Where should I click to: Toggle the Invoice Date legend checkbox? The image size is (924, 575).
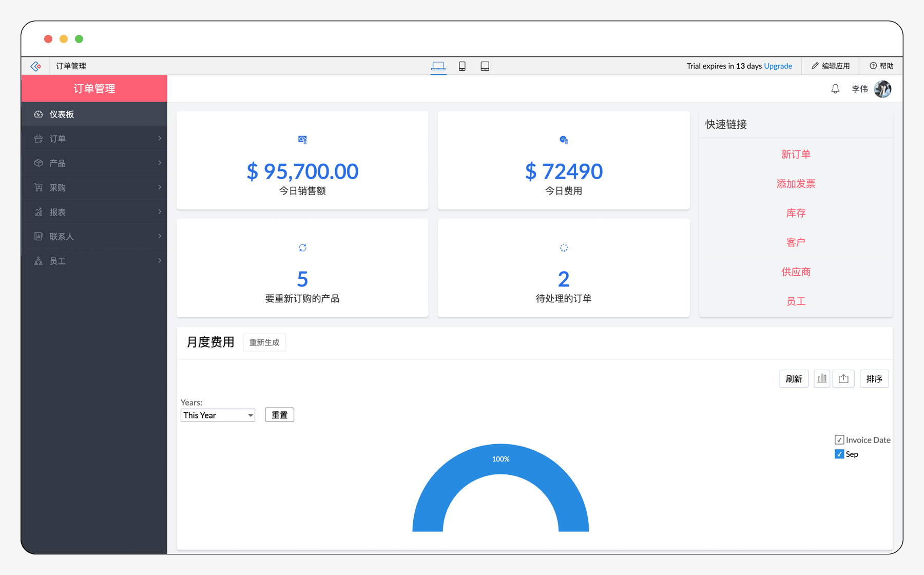click(x=839, y=440)
